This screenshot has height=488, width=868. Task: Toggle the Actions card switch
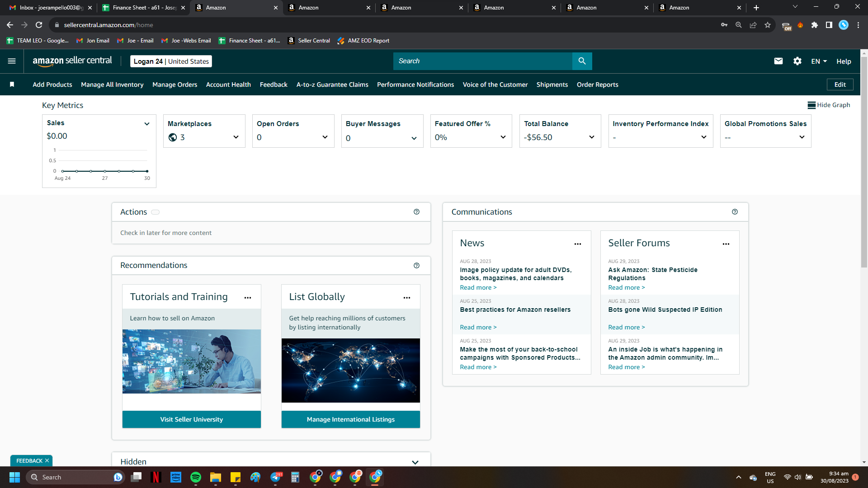point(155,212)
